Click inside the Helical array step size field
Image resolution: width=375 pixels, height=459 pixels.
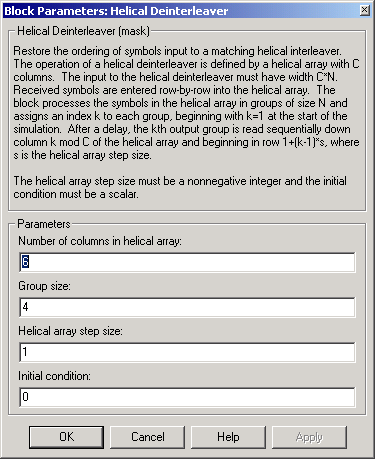[x=187, y=352]
